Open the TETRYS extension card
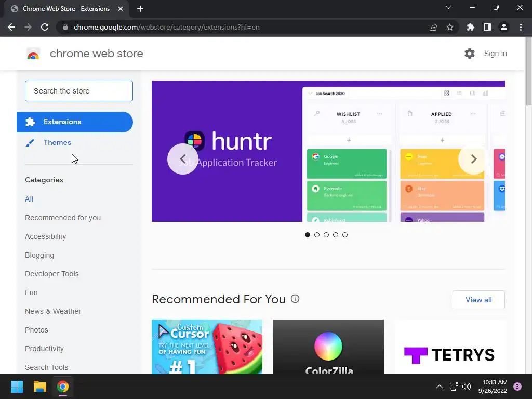This screenshot has height=399, width=532. pos(449,347)
